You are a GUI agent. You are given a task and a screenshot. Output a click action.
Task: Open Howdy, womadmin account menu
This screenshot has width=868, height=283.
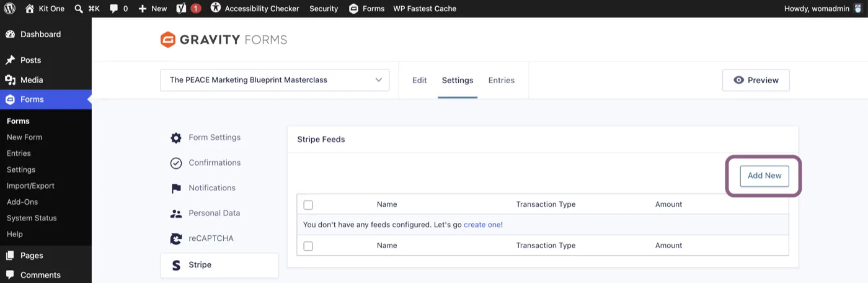823,9
